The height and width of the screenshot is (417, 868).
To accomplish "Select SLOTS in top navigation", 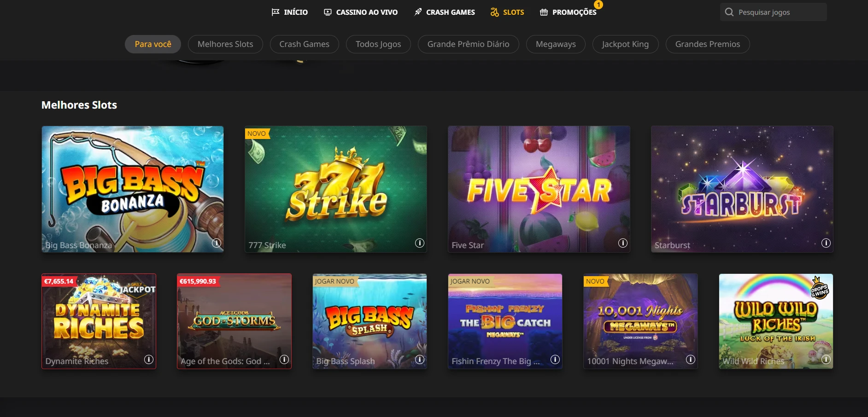I will tap(507, 12).
